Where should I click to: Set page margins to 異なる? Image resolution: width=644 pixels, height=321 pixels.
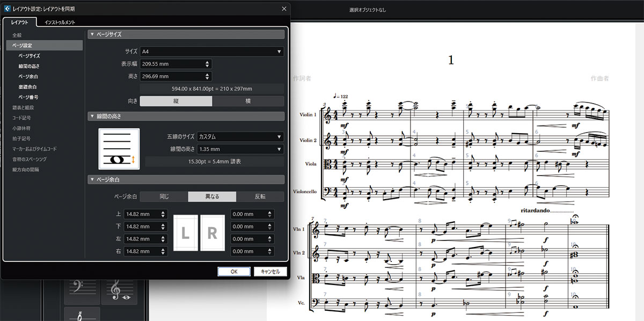(212, 196)
